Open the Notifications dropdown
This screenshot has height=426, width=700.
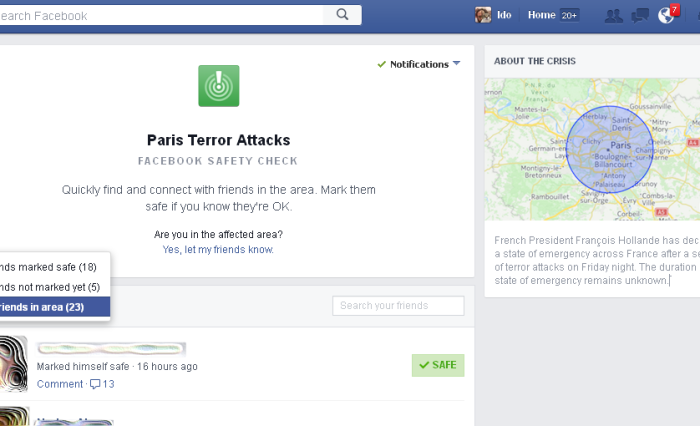[419, 64]
